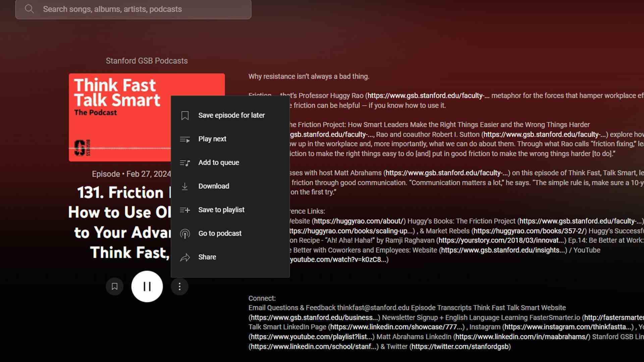Click the Add to queue music icon
644x362 pixels.
point(185,163)
